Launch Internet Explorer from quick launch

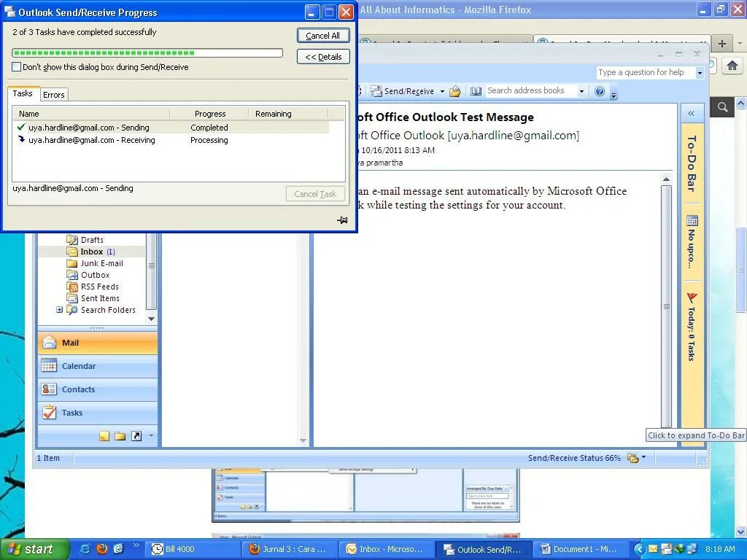click(x=85, y=549)
